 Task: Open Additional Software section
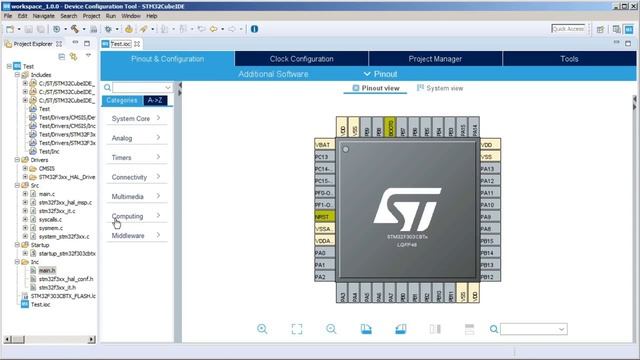coord(273,74)
